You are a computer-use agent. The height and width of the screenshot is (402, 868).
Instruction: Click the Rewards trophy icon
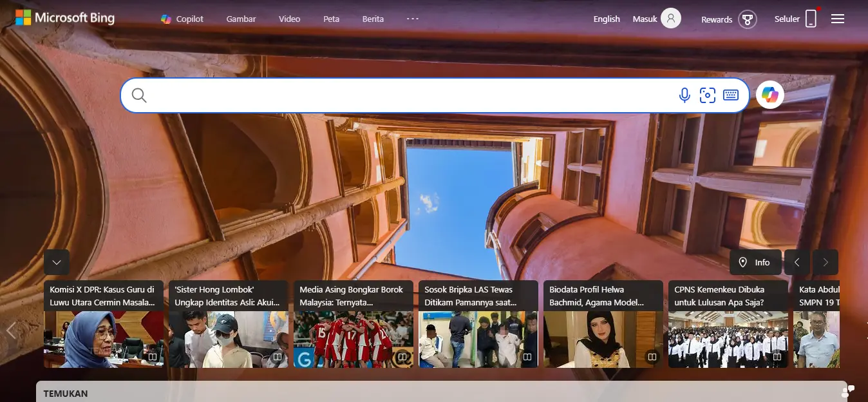[x=747, y=19]
